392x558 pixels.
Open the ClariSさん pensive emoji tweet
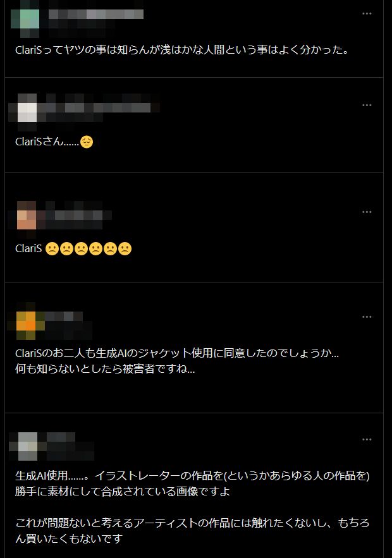pos(54,142)
